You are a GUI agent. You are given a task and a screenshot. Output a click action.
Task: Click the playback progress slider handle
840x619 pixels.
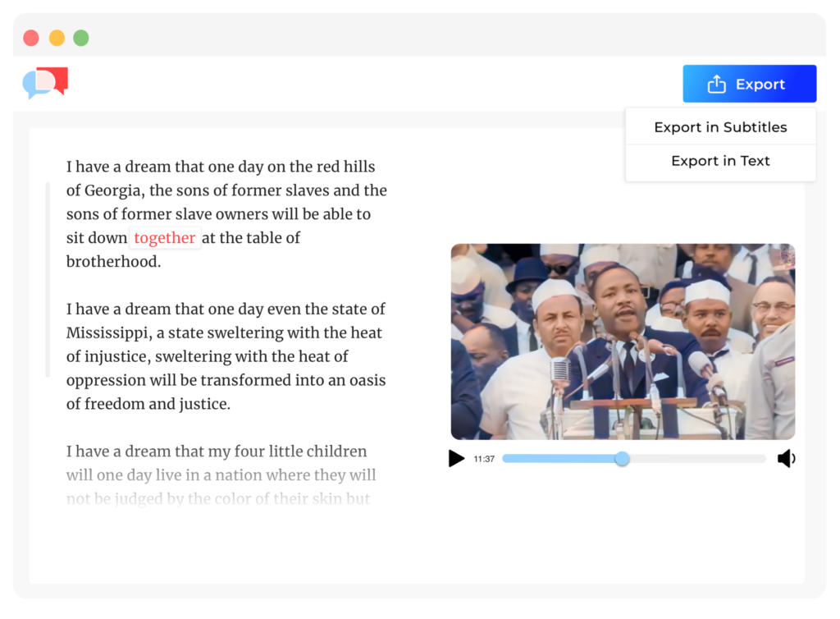(x=622, y=459)
